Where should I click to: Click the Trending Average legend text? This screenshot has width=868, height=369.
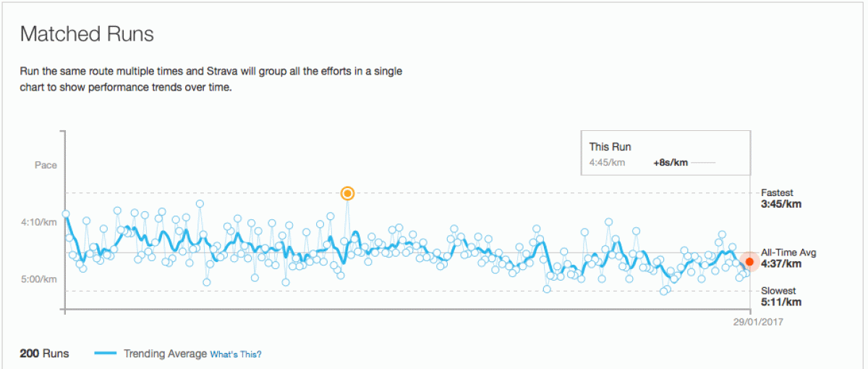pos(165,354)
